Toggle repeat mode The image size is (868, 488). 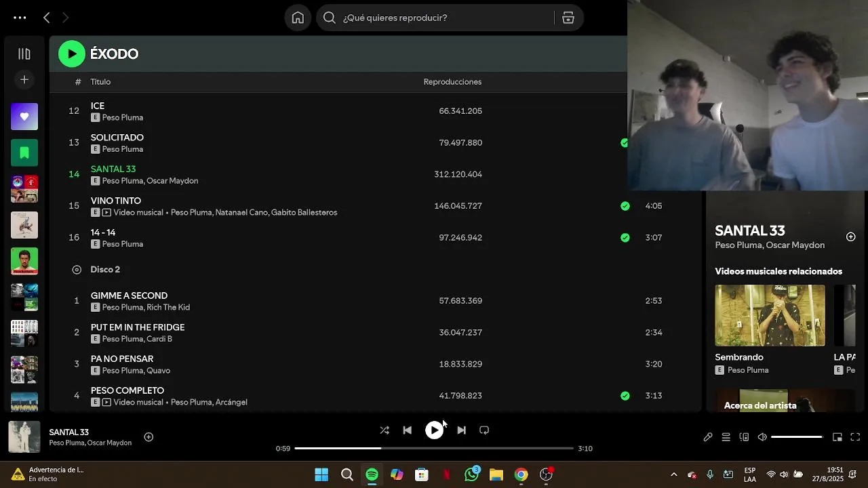click(484, 430)
